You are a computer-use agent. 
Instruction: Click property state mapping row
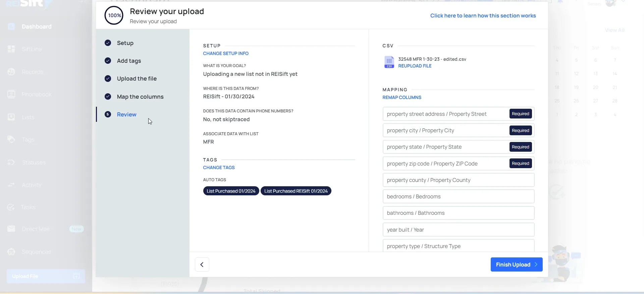point(459,147)
